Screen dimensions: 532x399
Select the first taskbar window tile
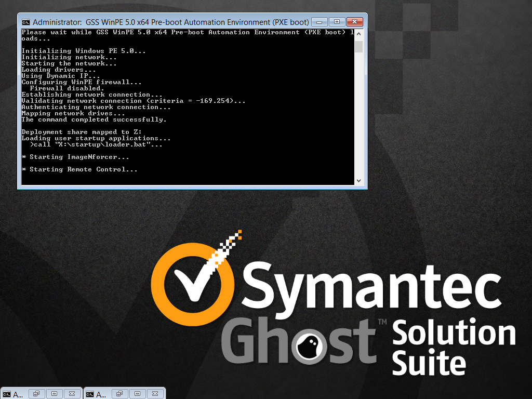click(x=18, y=394)
